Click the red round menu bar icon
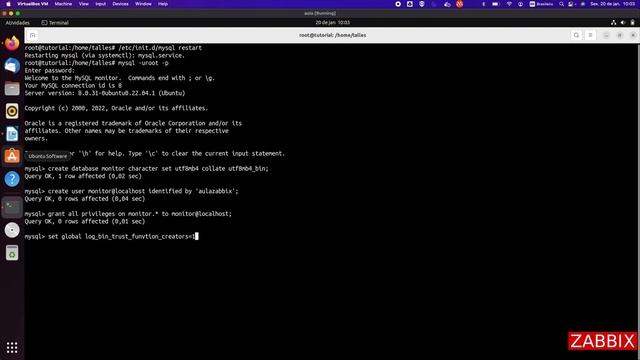Screen dimensions: 640x360 coord(460,4)
